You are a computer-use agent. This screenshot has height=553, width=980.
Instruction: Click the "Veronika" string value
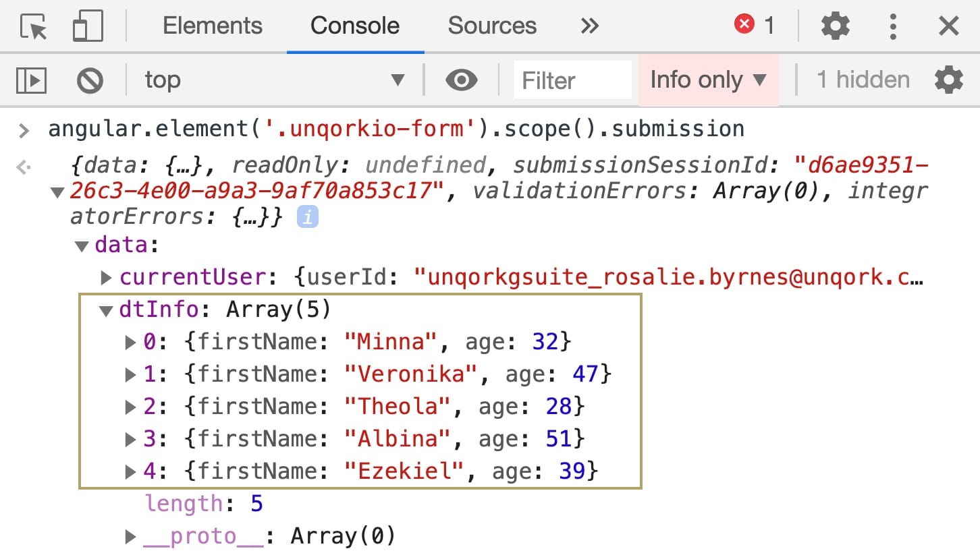tap(412, 374)
